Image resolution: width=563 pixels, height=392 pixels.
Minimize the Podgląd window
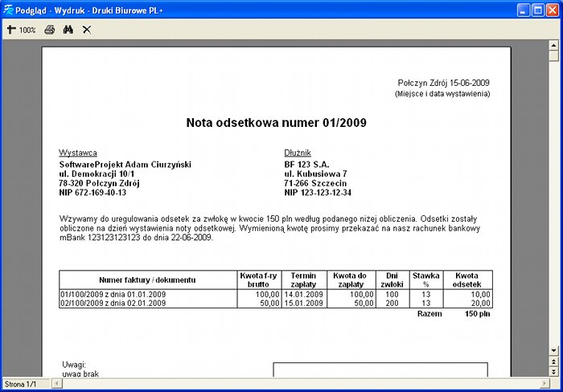[x=524, y=10]
